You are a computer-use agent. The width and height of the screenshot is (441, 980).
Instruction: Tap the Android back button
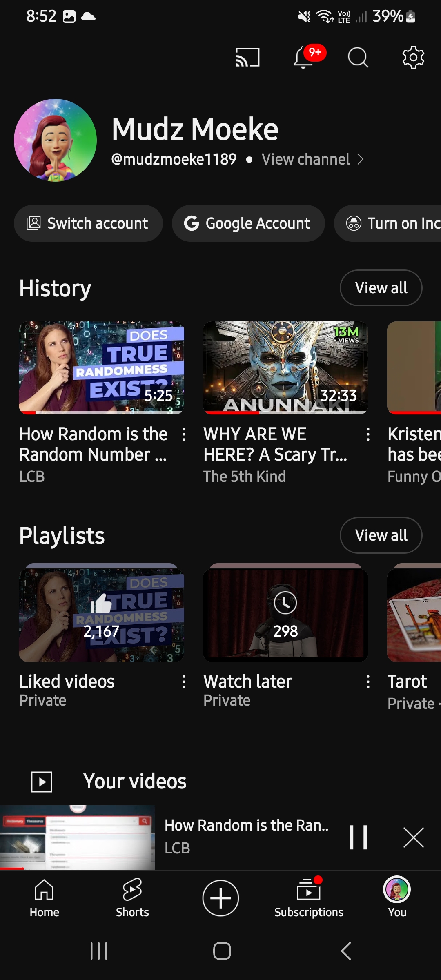pyautogui.click(x=346, y=951)
